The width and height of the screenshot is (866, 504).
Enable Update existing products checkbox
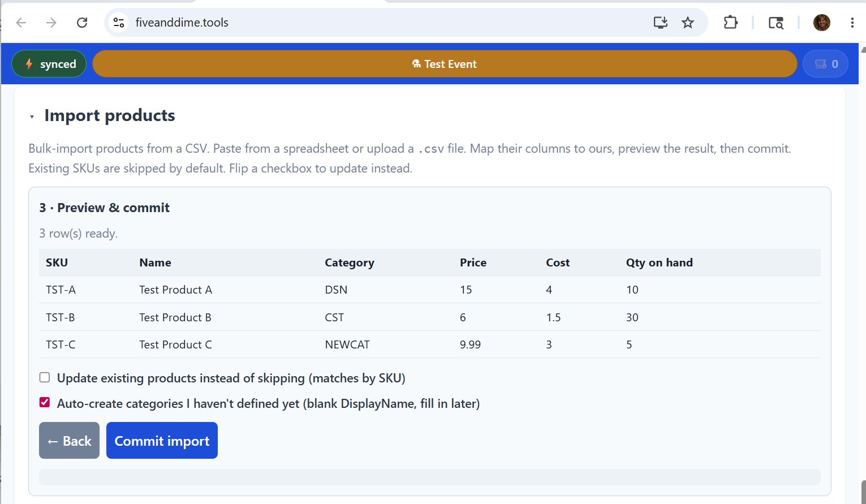45,377
